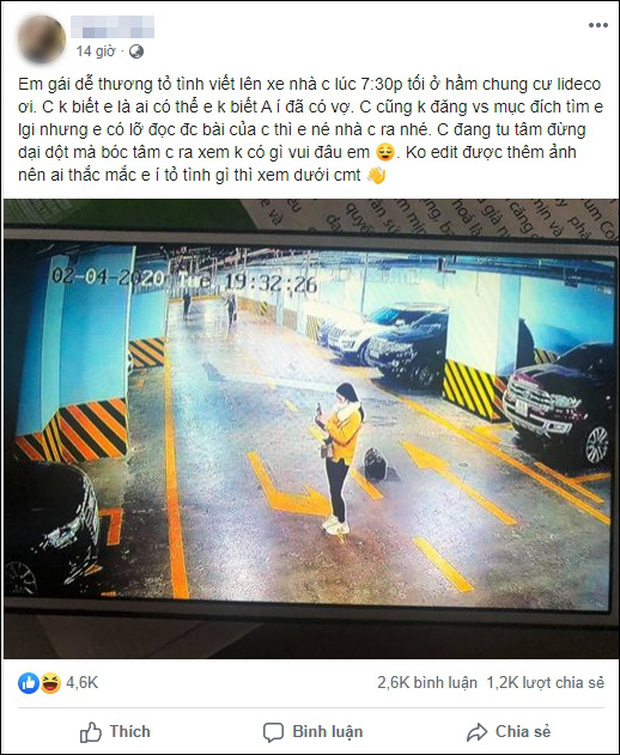Screen dimensions: 620x755
Task: Click the blurred profile avatar of the poster
Action: pyautogui.click(x=41, y=39)
